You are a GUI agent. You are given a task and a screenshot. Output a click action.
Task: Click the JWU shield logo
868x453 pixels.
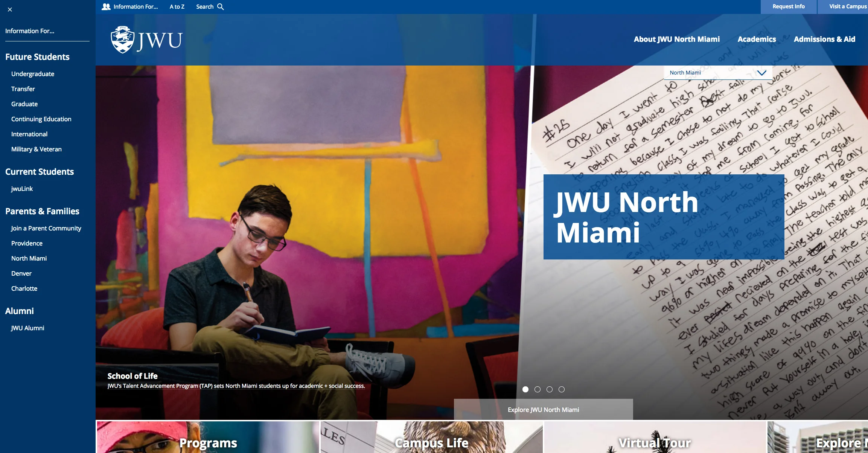point(123,40)
